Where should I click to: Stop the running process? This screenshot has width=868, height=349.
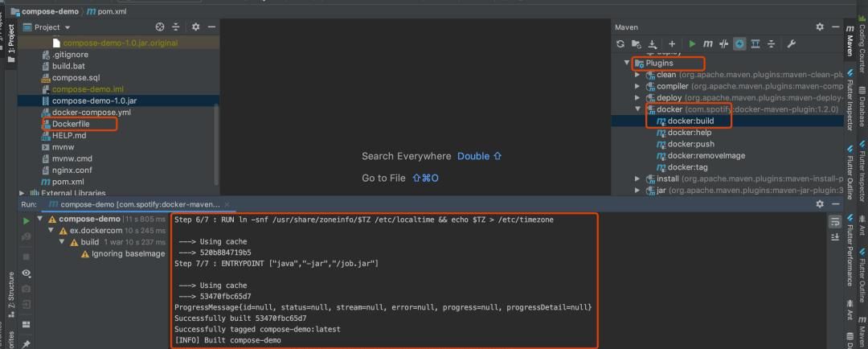pos(26,257)
